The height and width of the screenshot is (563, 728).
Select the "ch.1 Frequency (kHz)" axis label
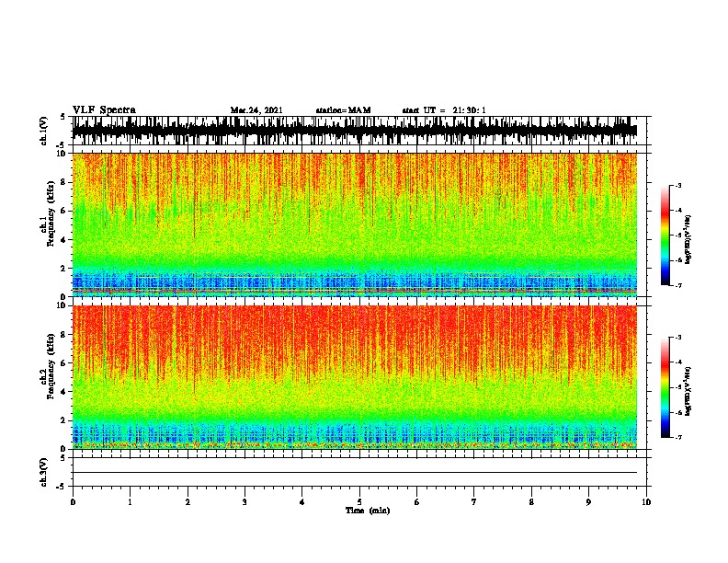click(47, 213)
